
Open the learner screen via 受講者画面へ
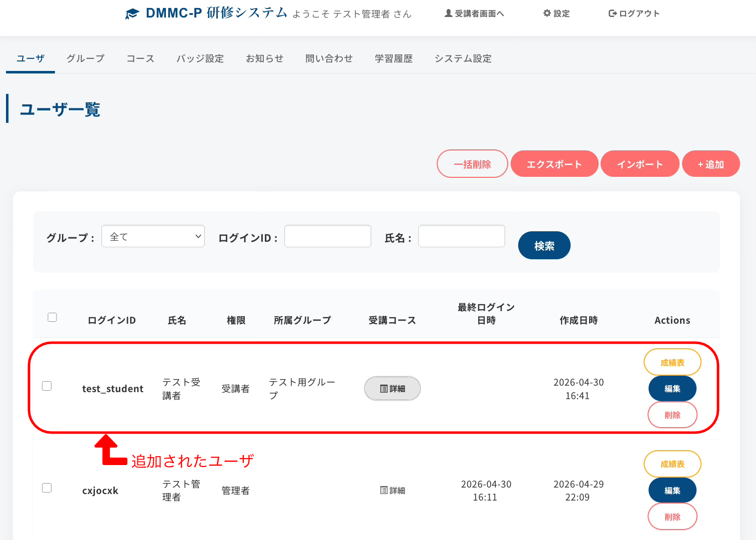coord(474,13)
